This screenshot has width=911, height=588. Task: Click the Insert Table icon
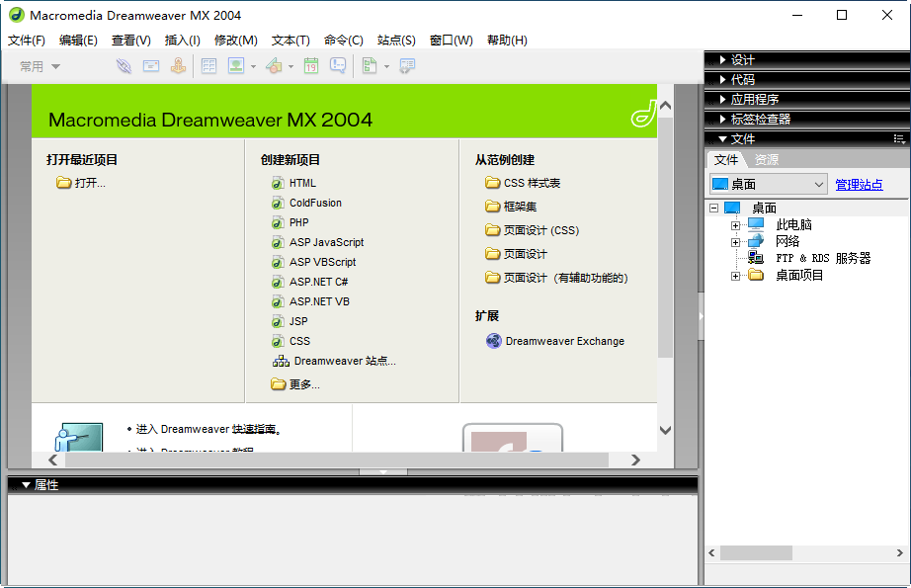click(208, 65)
